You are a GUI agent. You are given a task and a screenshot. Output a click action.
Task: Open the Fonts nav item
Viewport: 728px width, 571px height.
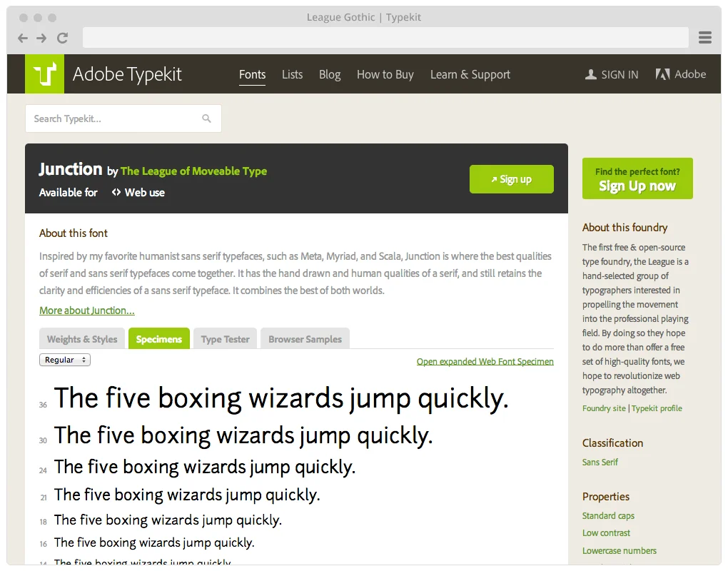pos(252,74)
